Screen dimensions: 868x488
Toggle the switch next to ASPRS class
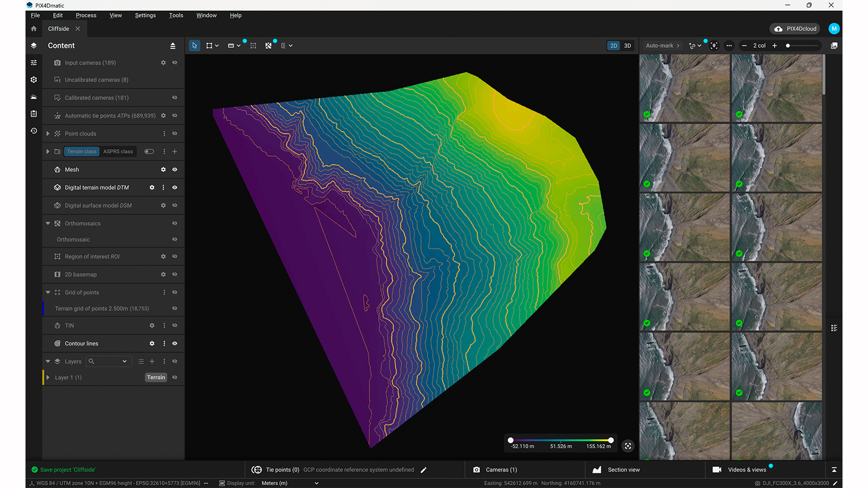click(149, 152)
